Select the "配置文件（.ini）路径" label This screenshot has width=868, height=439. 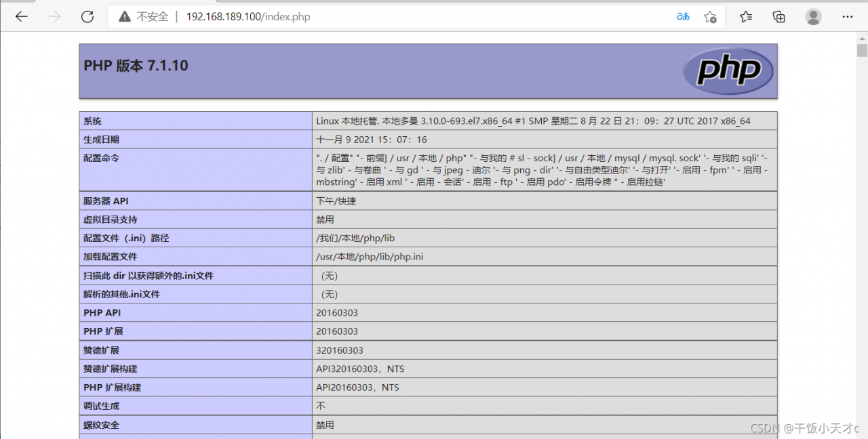click(x=126, y=238)
